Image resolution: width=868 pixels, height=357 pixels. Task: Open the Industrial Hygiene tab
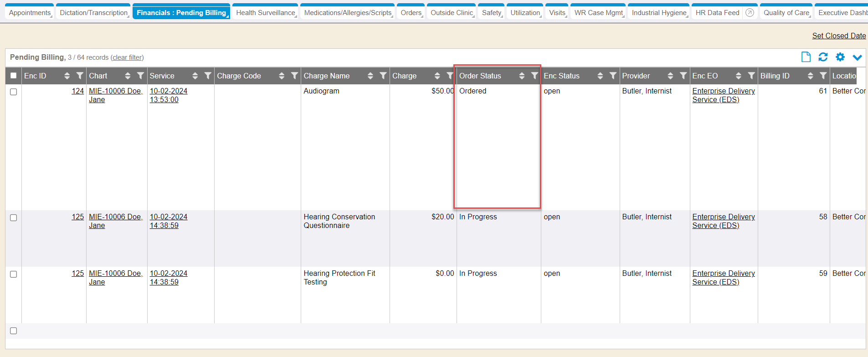658,13
